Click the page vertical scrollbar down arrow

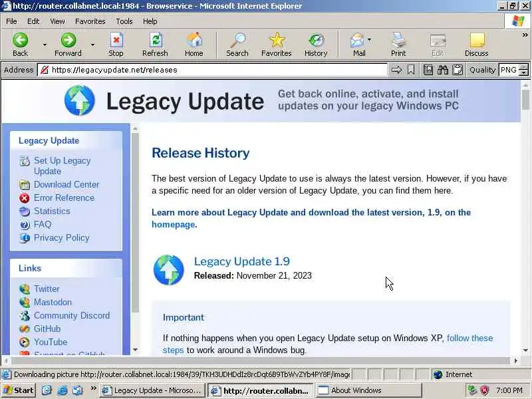click(526, 350)
